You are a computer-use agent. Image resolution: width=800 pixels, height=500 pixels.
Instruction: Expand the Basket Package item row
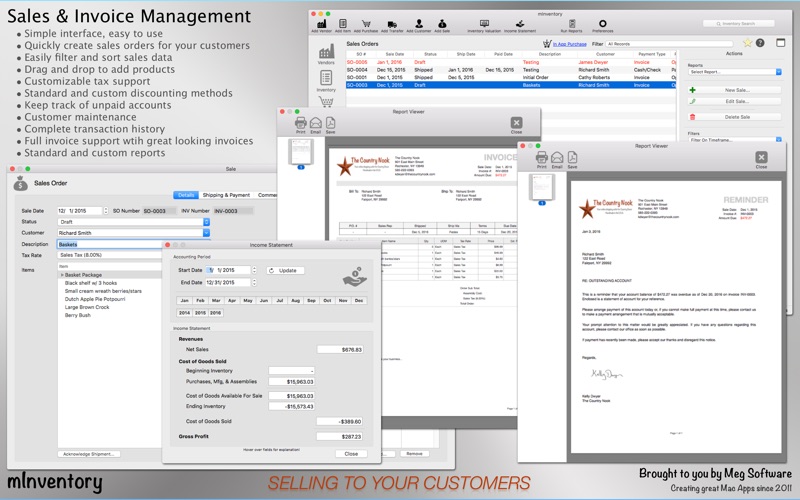62,275
